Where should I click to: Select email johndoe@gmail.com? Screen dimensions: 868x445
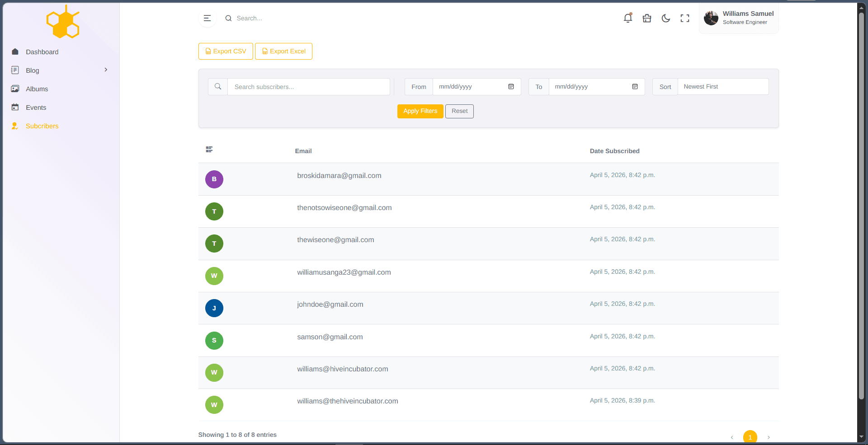pyautogui.click(x=330, y=304)
